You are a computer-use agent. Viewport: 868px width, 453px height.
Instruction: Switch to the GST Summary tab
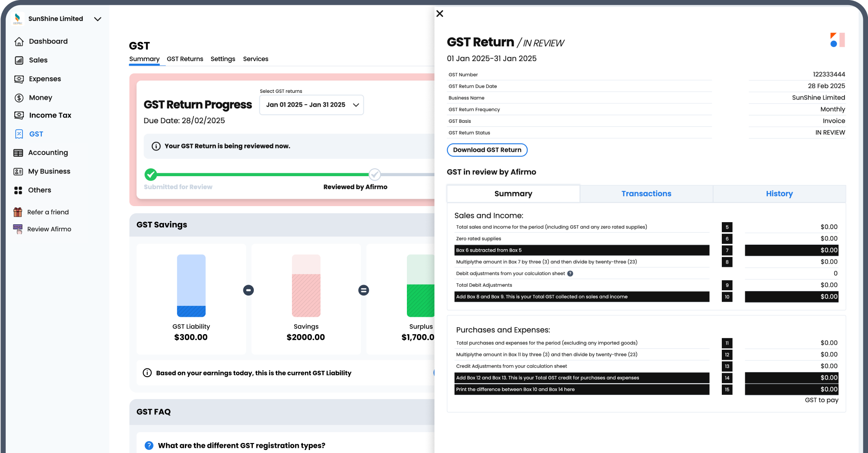tap(144, 59)
